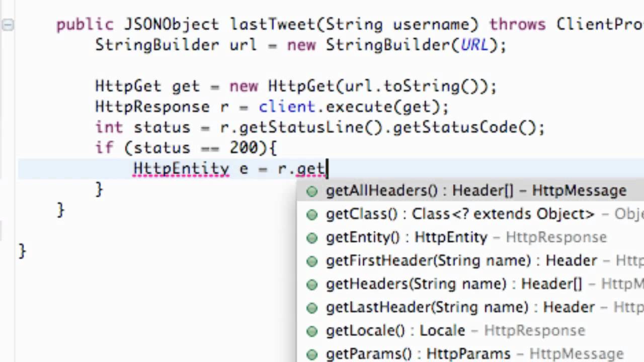Click green method icon beside getLocale
Screen dimensions: 644x362
(312, 331)
